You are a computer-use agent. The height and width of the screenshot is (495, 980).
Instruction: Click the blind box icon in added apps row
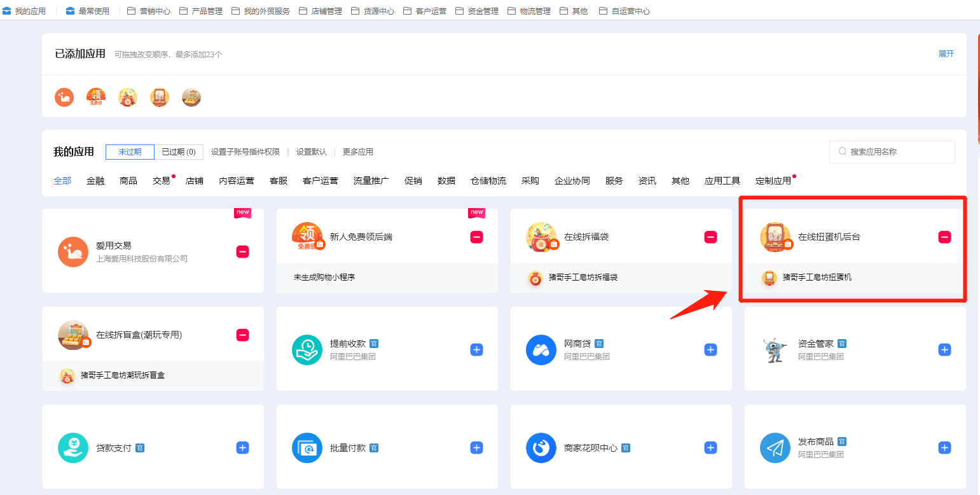191,97
